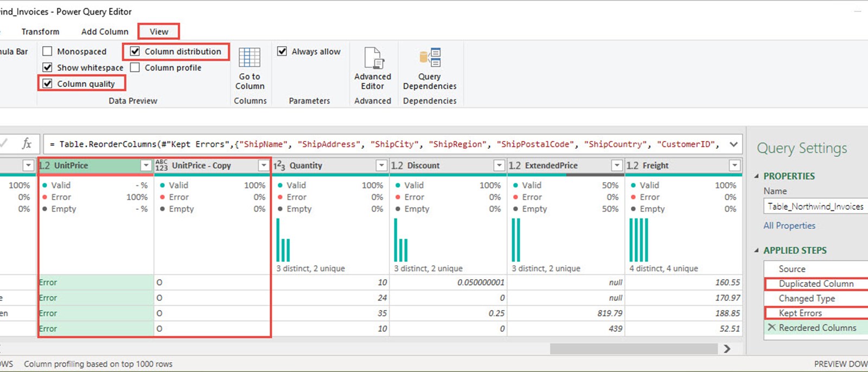The height and width of the screenshot is (372, 868).
Task: Click the horizontal scrollbar thumb
Action: pos(633,348)
